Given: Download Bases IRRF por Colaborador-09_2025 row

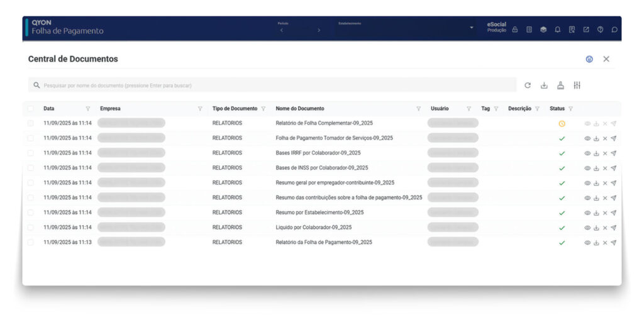Looking at the screenshot, I should tap(596, 153).
